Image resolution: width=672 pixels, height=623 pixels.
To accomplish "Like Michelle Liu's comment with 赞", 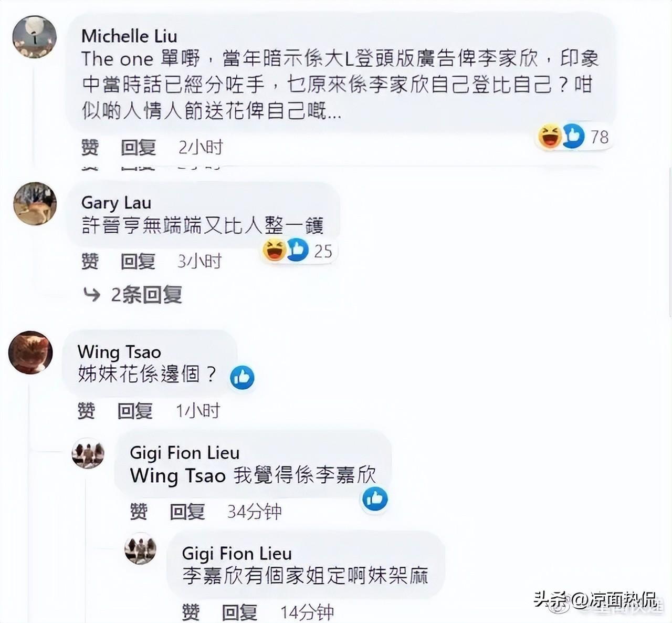I will [90, 147].
